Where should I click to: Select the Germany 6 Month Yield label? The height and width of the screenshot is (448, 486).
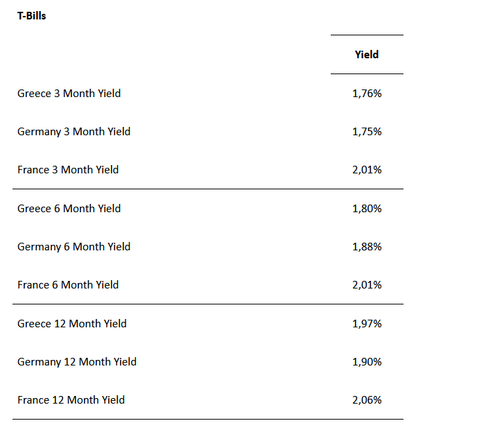[73, 247]
